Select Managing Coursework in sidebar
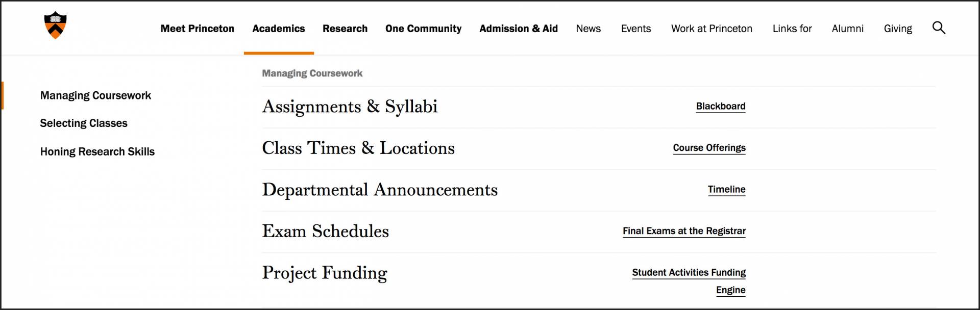This screenshot has width=980, height=310. click(x=95, y=95)
